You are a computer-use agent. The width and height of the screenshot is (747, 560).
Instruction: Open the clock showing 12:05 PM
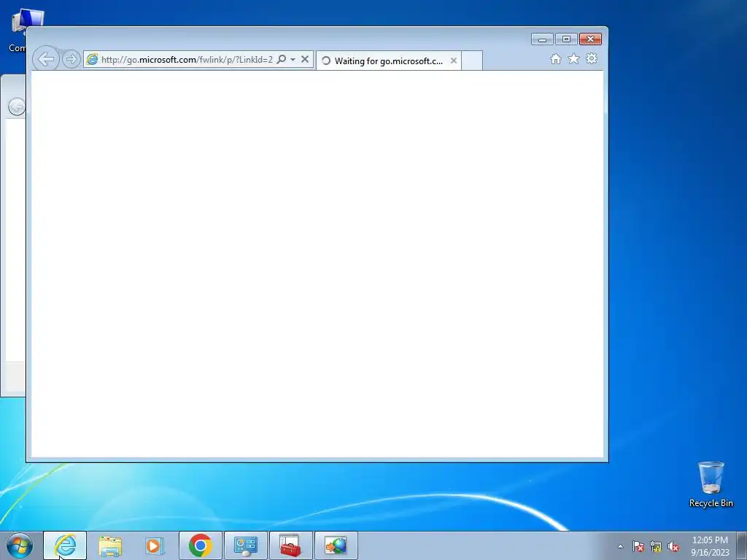click(710, 546)
